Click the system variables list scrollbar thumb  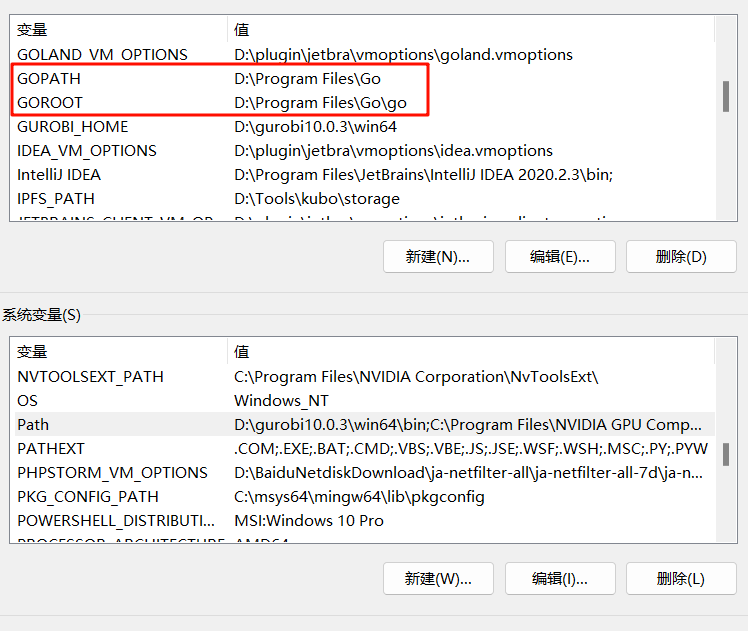(726, 453)
